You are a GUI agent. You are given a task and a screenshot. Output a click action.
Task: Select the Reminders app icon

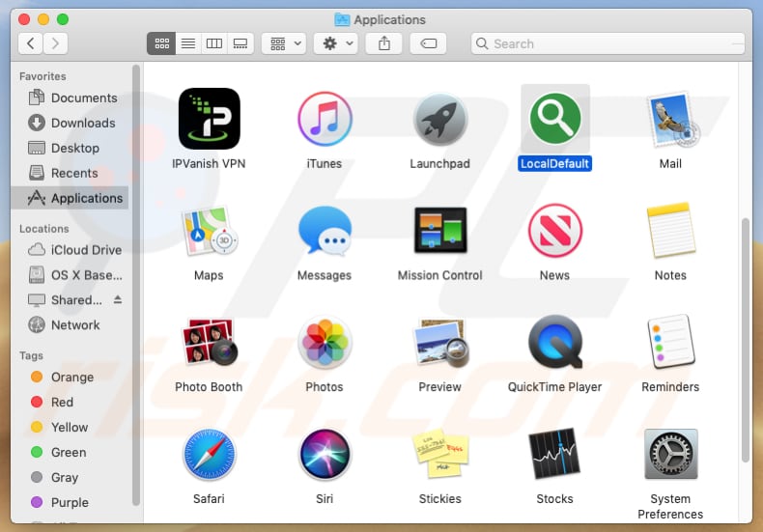point(671,342)
